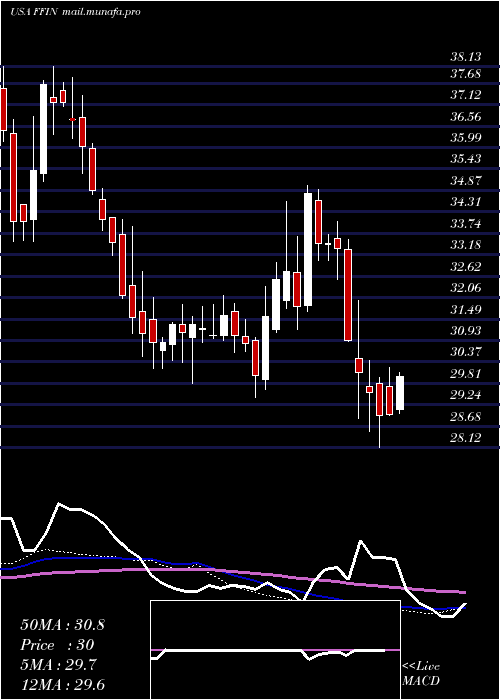Click the '12MA : 29.6' readout

[62, 685]
